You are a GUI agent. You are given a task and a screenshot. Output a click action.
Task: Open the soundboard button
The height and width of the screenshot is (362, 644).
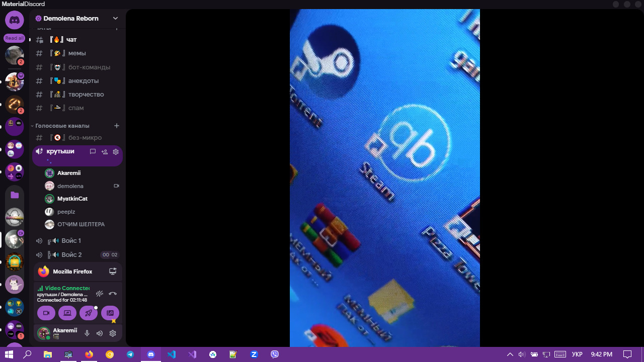110,313
